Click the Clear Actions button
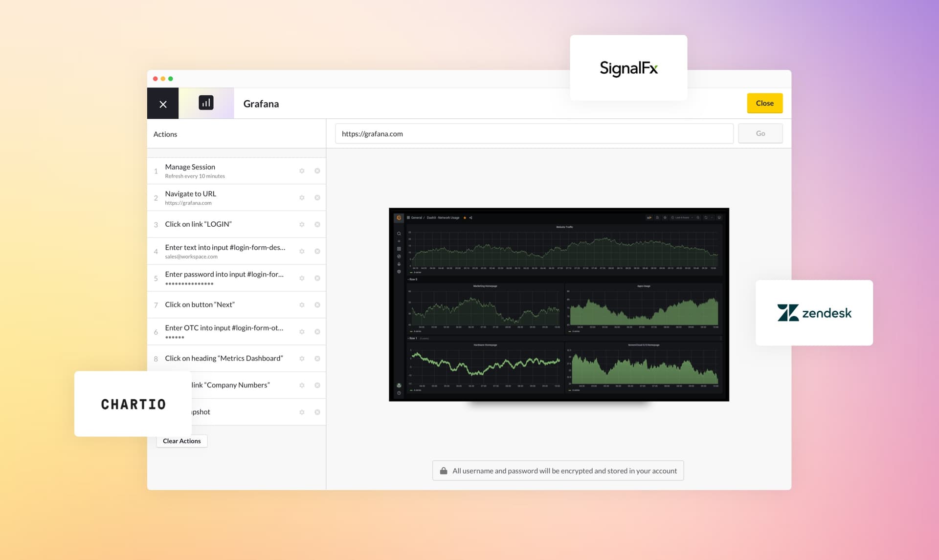Image resolution: width=939 pixels, height=560 pixels. (181, 441)
